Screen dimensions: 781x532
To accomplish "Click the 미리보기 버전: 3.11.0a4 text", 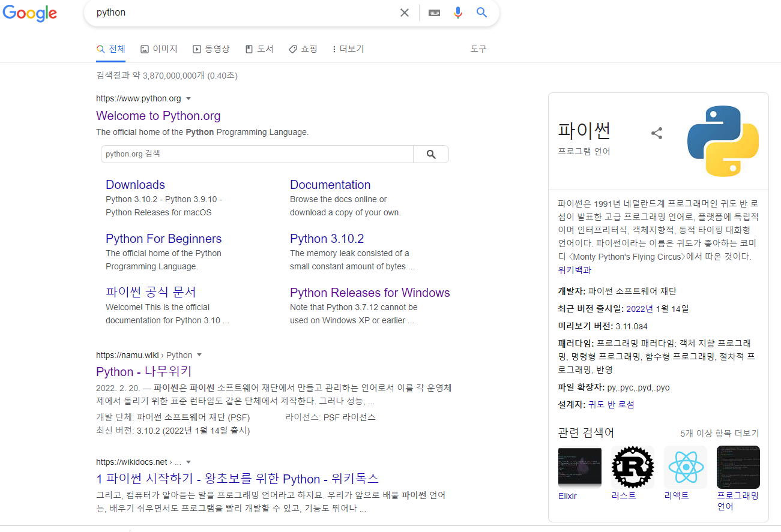I will [x=603, y=326].
